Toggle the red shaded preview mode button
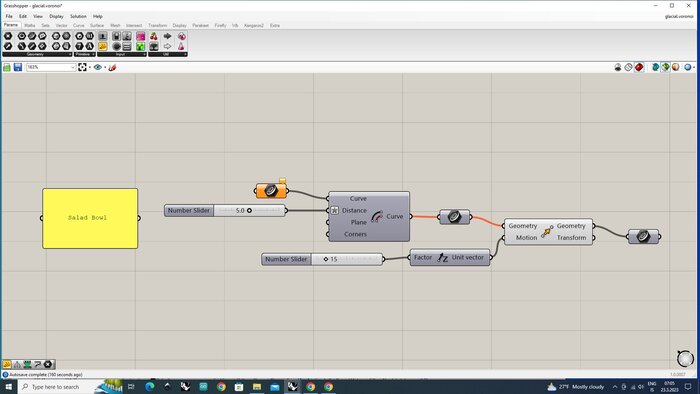Screen dimensions: 700x394 639,67
